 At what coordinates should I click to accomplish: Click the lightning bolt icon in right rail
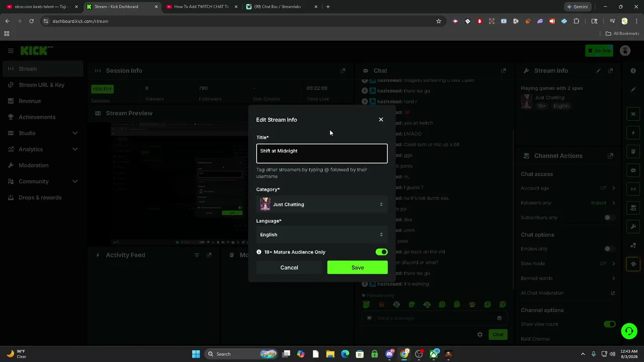tap(633, 133)
